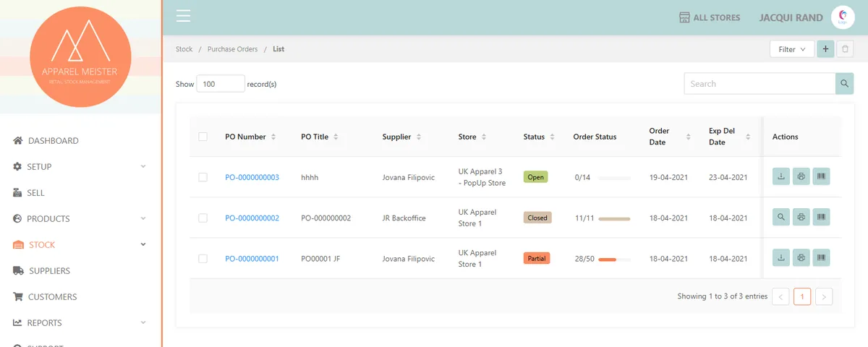
Task: Tick the select-all header checkbox
Action: pos(203,137)
